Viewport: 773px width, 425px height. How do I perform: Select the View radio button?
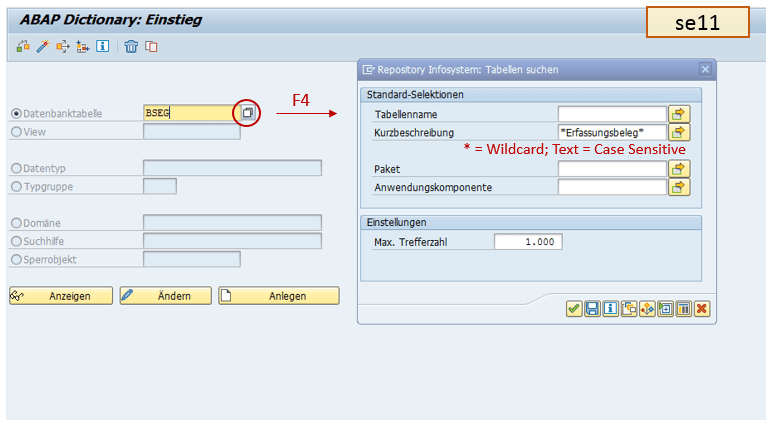[x=16, y=132]
